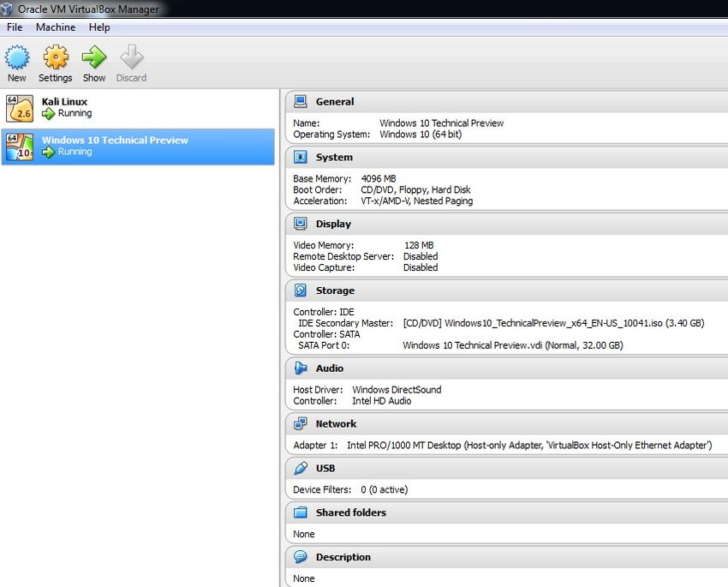Open the Machine menu

point(56,27)
